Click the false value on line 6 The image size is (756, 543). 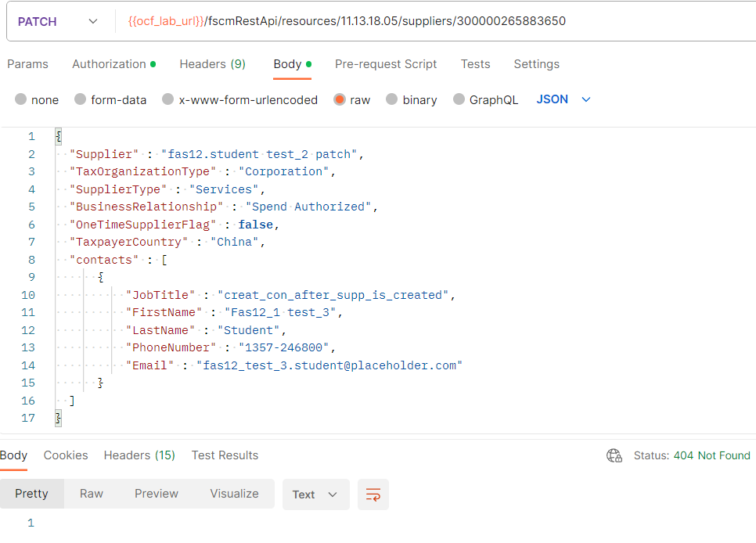pyautogui.click(x=256, y=225)
